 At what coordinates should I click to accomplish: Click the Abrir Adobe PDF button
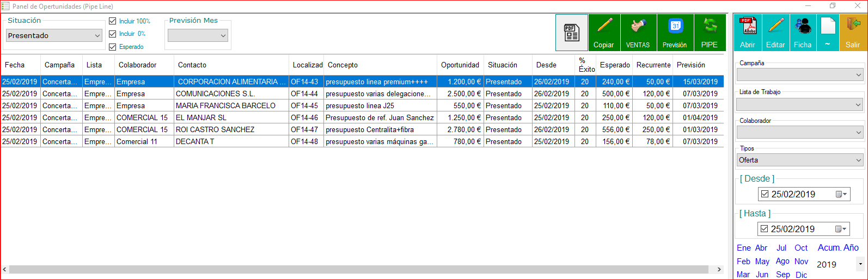[748, 33]
